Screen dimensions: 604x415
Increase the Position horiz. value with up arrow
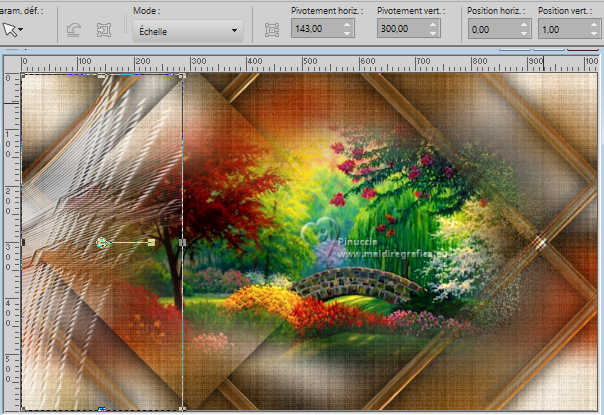[524, 25]
